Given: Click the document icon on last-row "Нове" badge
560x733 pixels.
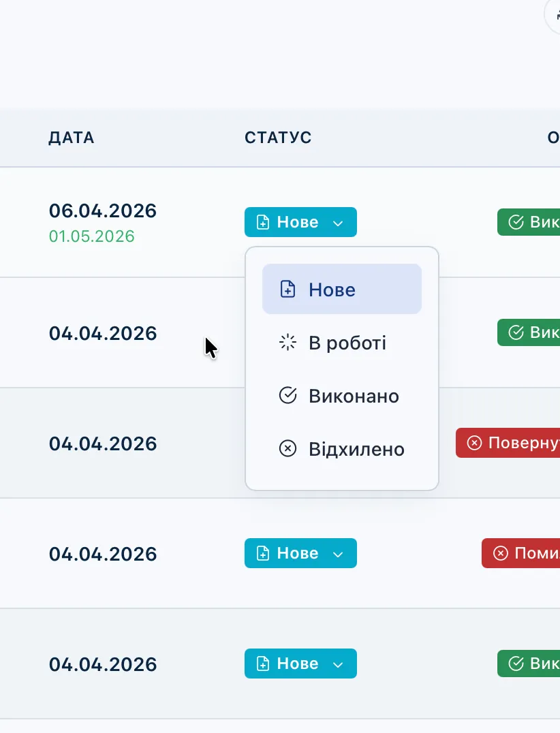Looking at the screenshot, I should [x=262, y=664].
